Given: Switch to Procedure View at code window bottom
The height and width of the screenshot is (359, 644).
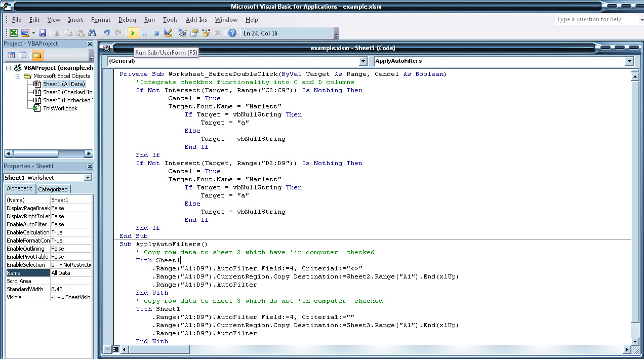Looking at the screenshot, I should coord(107,349).
